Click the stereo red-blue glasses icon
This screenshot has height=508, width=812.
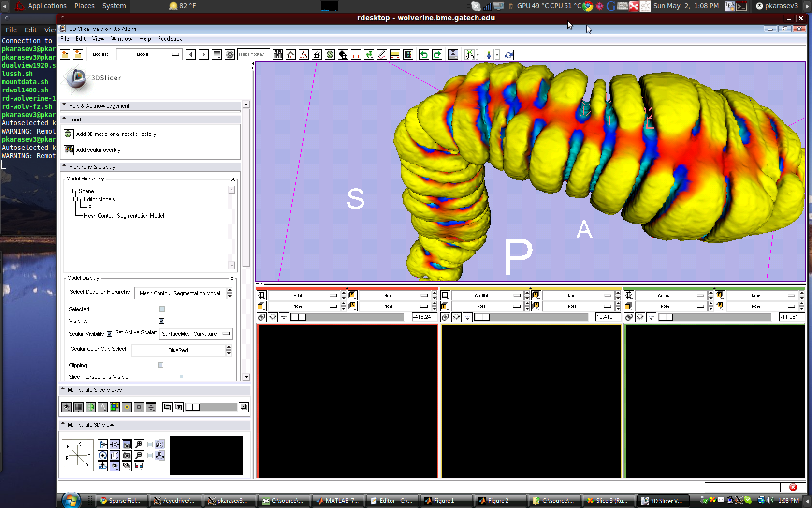point(139,466)
